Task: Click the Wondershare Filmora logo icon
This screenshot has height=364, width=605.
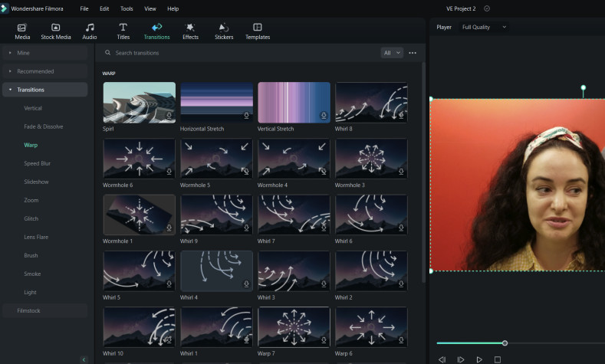Action: [x=4, y=8]
